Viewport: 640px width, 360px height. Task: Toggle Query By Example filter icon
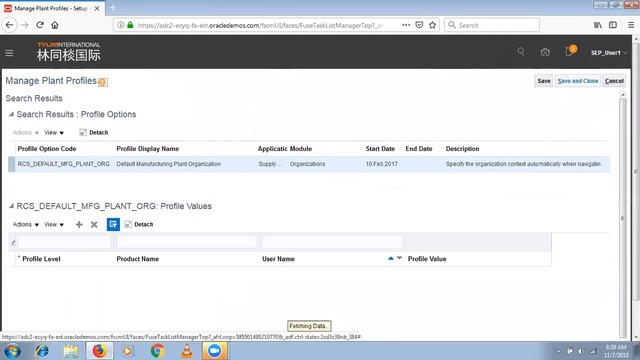pyautogui.click(x=113, y=224)
